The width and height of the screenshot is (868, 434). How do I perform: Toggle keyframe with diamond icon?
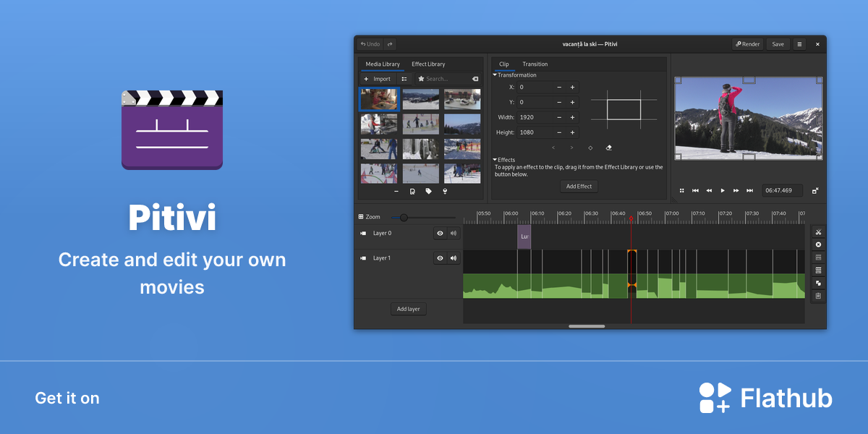click(x=590, y=148)
